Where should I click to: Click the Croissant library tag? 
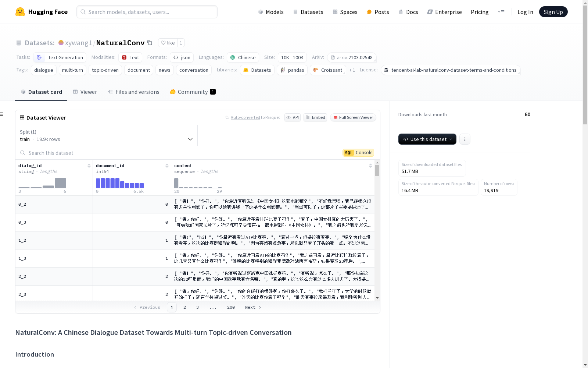pyautogui.click(x=328, y=70)
